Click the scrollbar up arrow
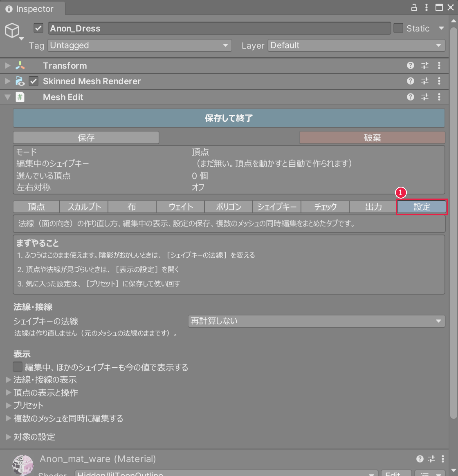This screenshot has height=476, width=458. [x=453, y=21]
